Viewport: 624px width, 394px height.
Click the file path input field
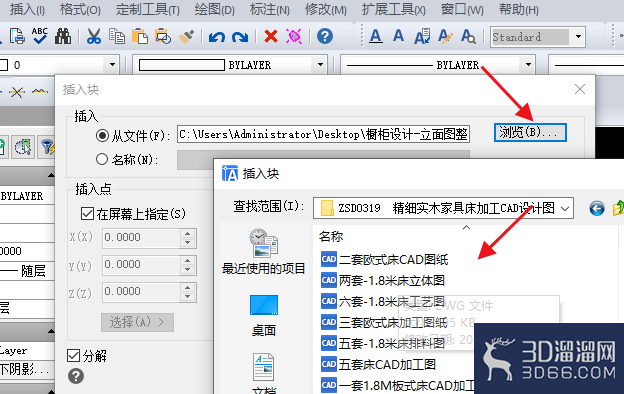point(323,134)
